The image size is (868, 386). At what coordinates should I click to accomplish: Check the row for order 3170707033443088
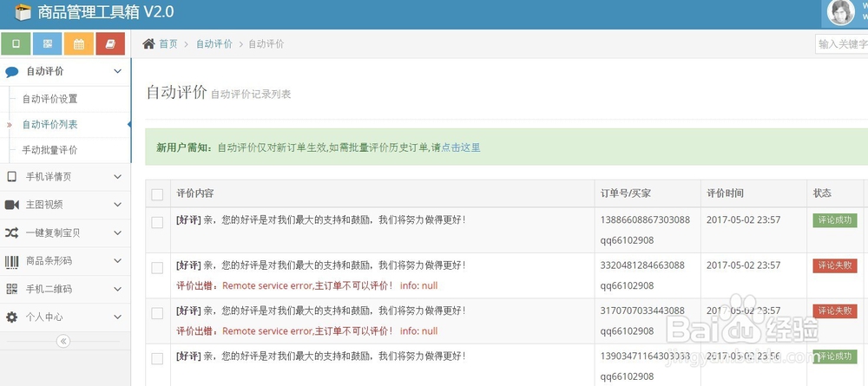pyautogui.click(x=157, y=313)
